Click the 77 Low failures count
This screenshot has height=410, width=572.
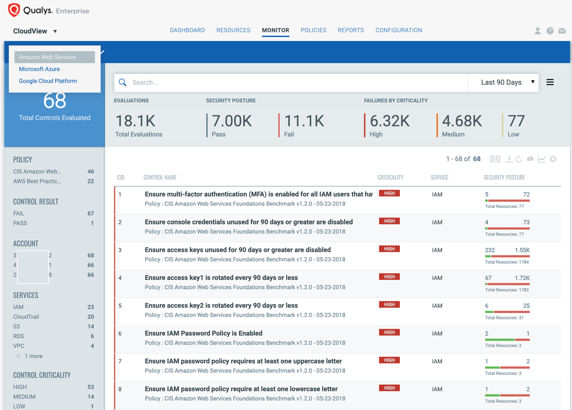click(516, 121)
